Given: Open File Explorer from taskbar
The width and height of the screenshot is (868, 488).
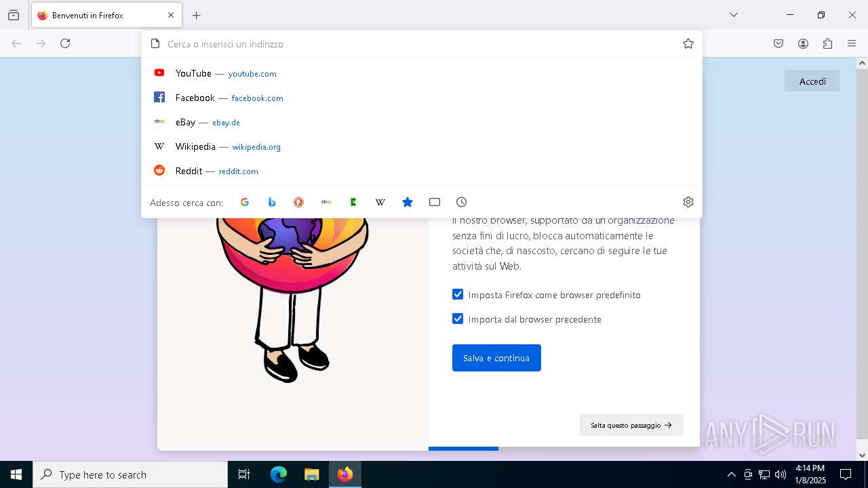Looking at the screenshot, I should 311,474.
